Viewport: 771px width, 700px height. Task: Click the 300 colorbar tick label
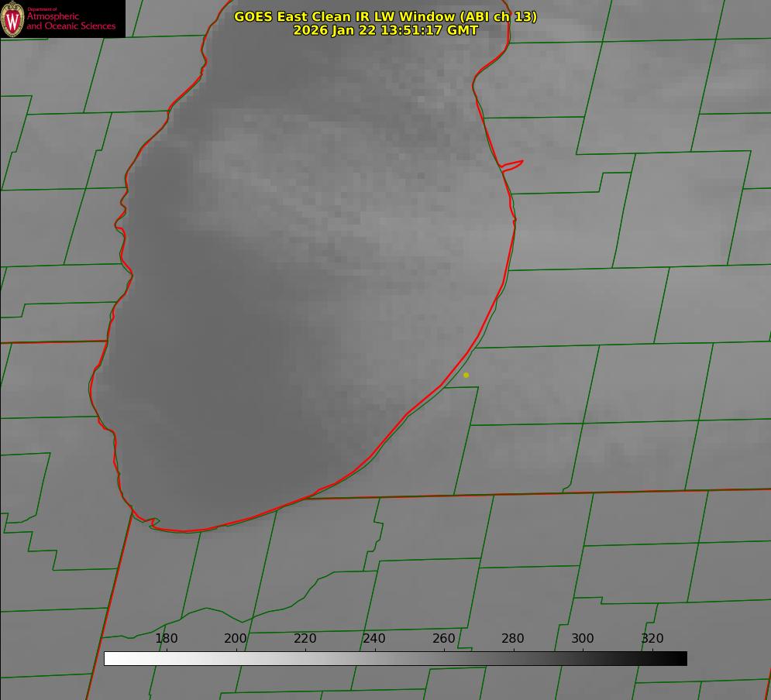(583, 639)
